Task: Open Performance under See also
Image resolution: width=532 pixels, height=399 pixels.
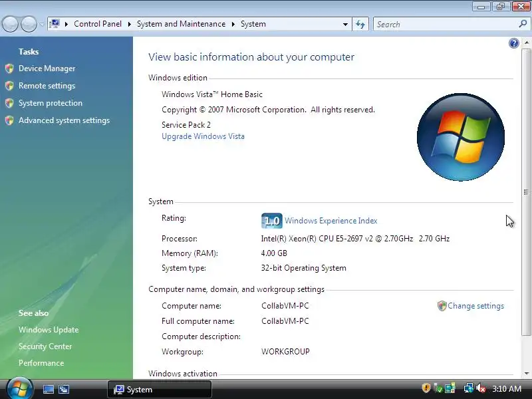Action: 41,363
